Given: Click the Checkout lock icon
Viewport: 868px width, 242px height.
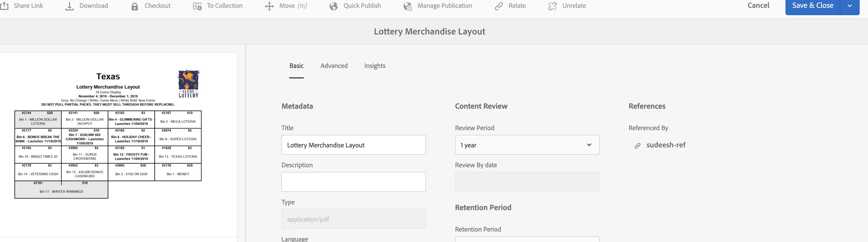Looking at the screenshot, I should (134, 6).
